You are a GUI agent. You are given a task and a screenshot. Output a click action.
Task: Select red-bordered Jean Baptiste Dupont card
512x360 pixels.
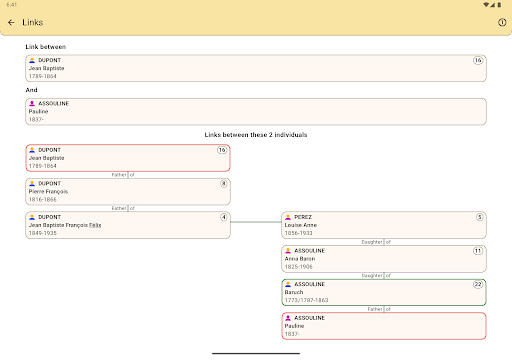128,158
